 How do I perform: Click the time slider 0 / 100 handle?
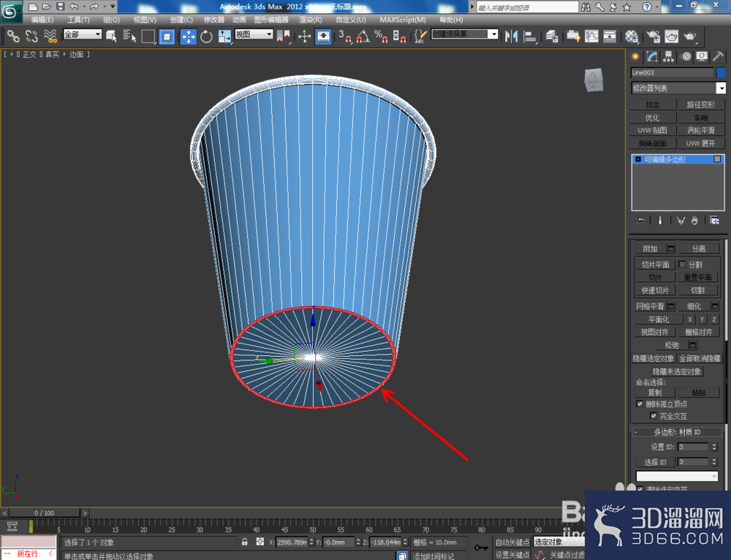pyautogui.click(x=45, y=513)
